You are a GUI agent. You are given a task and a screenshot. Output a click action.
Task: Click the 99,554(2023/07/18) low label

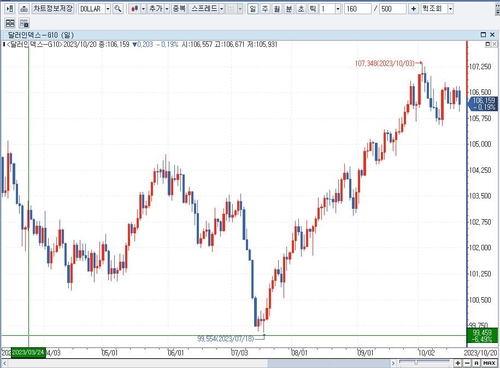pyautogui.click(x=225, y=339)
